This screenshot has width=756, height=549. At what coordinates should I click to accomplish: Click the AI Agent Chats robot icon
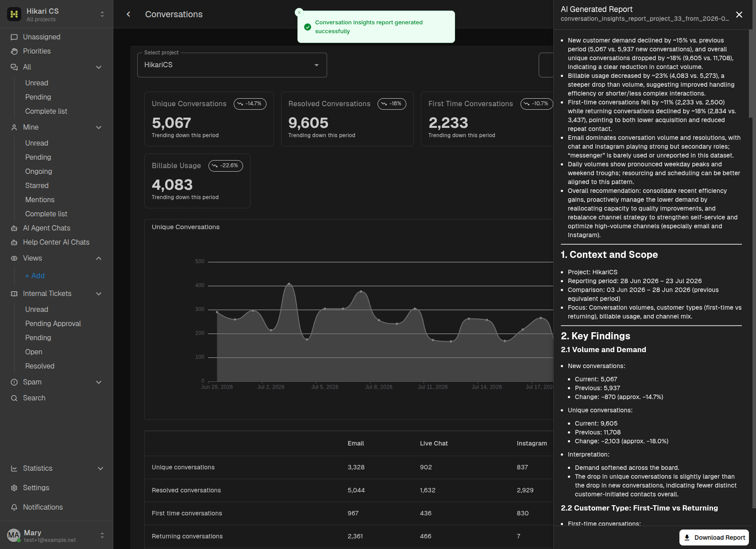point(14,228)
